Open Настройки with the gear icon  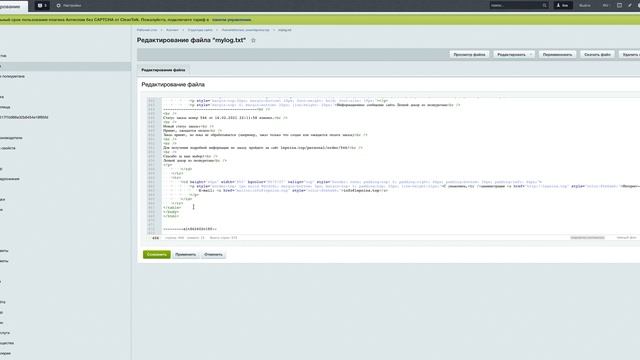point(69,6)
